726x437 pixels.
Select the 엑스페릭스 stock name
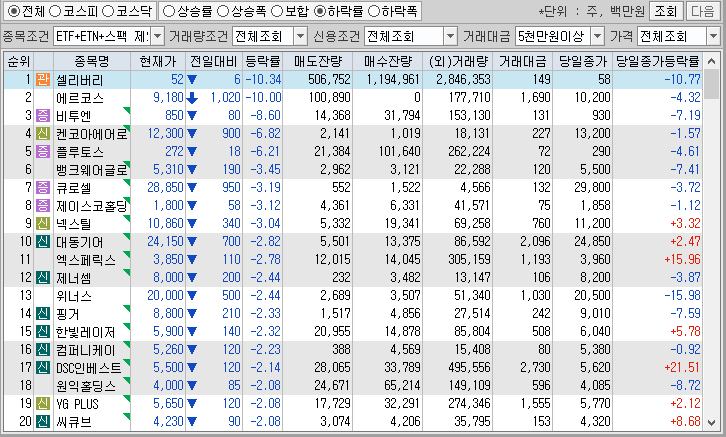pyautogui.click(x=86, y=260)
